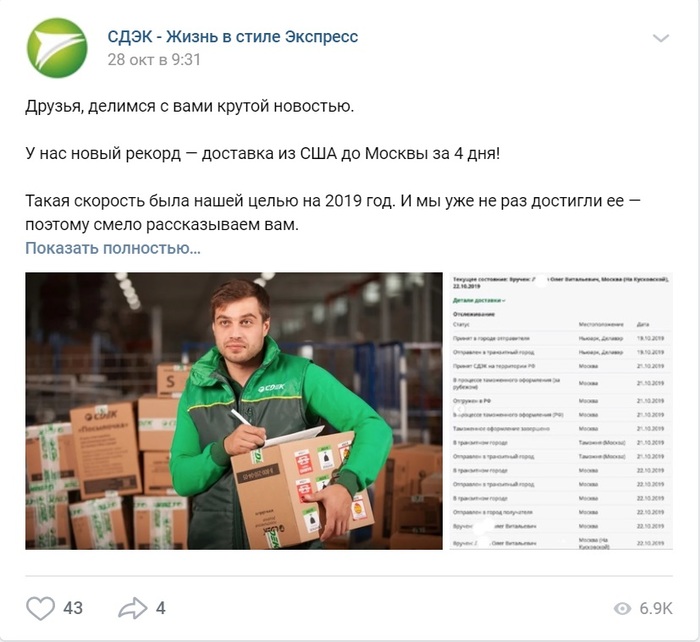Expand the post options chevron menu
700x642 pixels.
point(661,38)
